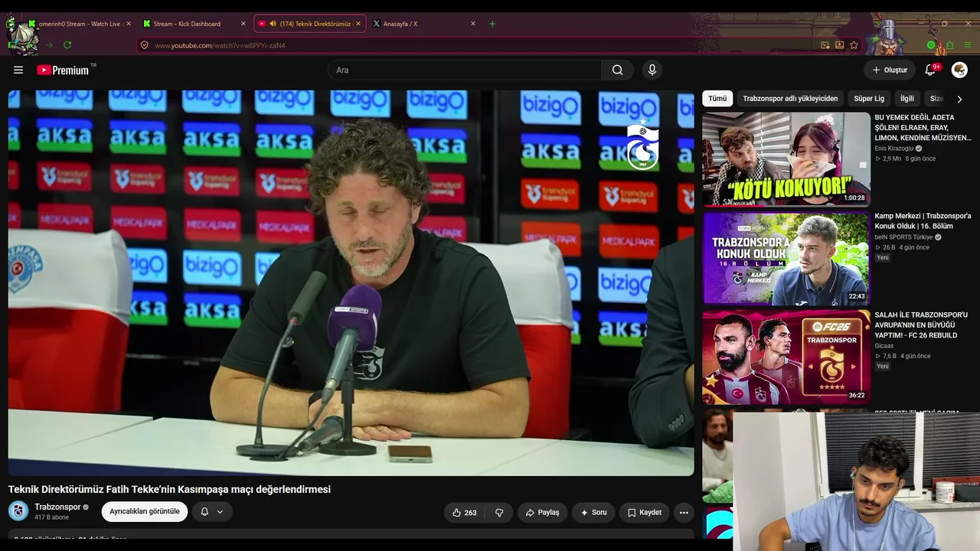The image size is (980, 551).
Task: Open the KÖTÜ KOKUYOR video thumbnail
Action: (x=786, y=159)
